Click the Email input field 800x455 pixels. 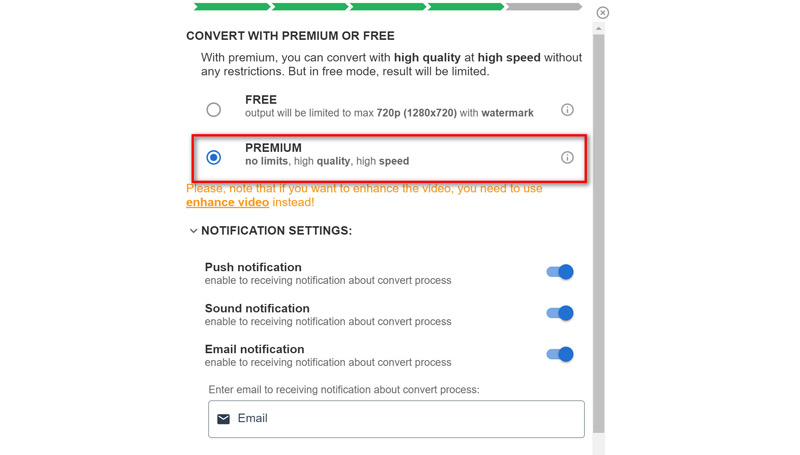pos(400,419)
